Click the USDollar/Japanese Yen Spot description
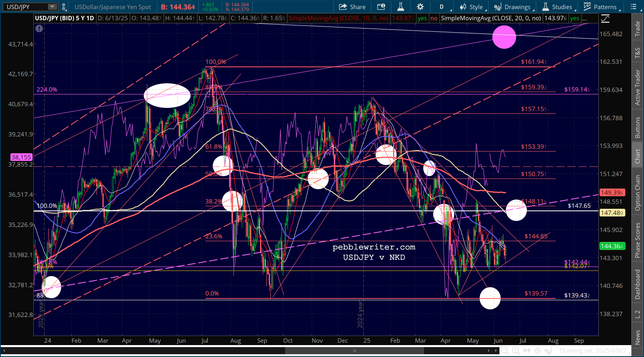 point(113,7)
